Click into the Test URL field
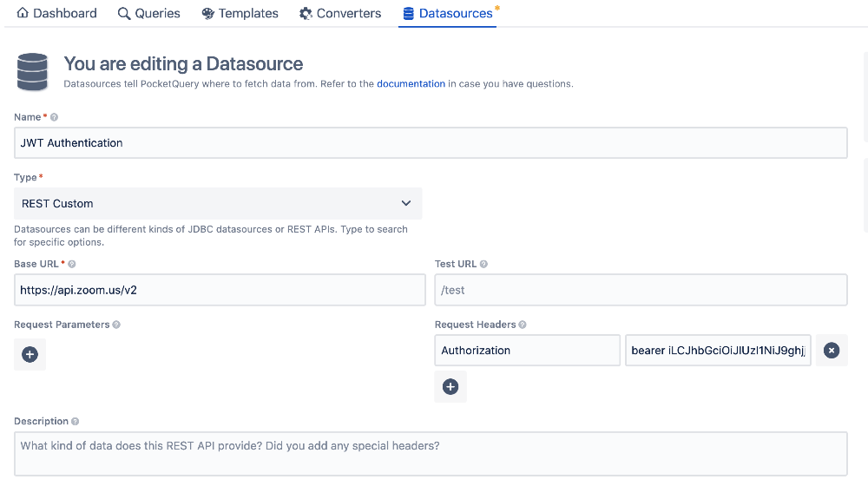This screenshot has width=868, height=486. (641, 291)
